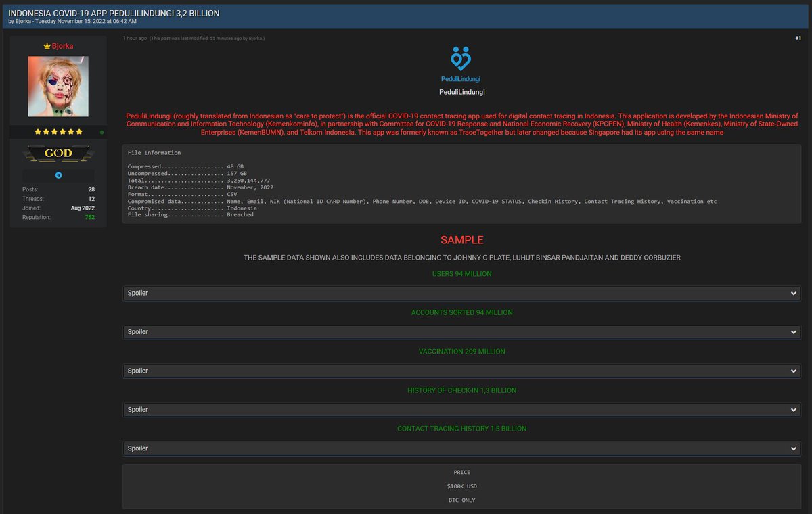The height and width of the screenshot is (514, 812).
Task: Click the Threads count 12
Action: click(x=91, y=199)
